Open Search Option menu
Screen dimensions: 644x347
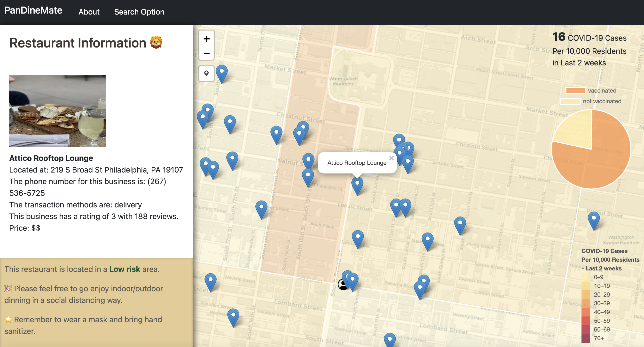(x=139, y=12)
